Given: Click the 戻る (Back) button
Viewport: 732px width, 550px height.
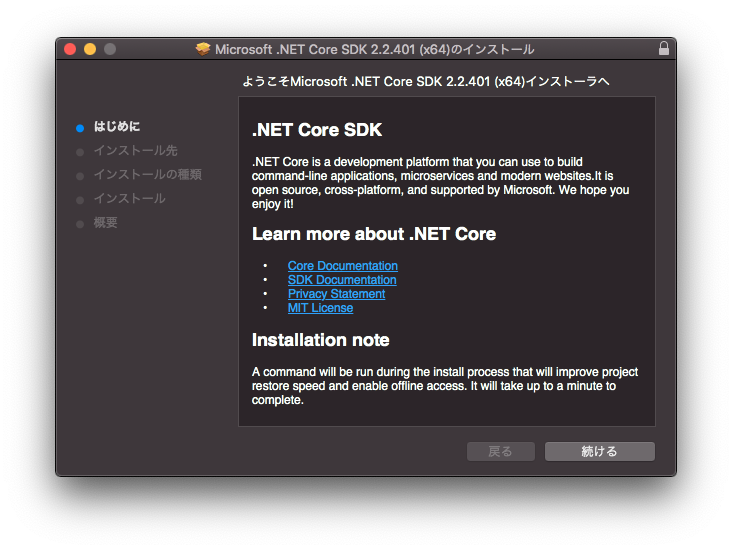Looking at the screenshot, I should 500,451.
